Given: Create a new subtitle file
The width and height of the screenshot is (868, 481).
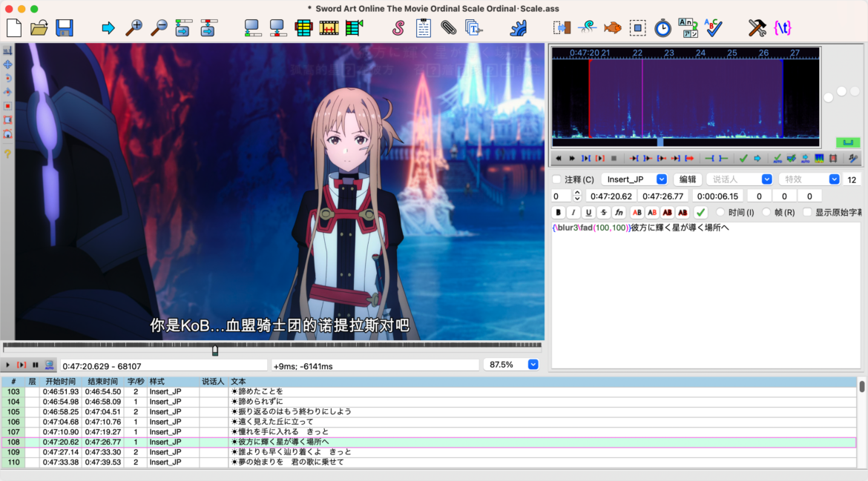Looking at the screenshot, I should pyautogui.click(x=14, y=27).
